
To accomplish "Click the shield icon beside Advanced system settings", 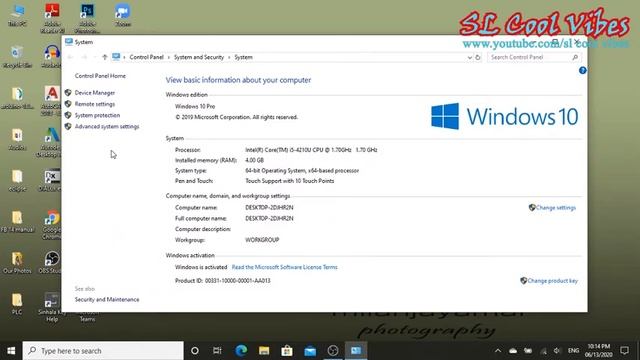I will pos(68,127).
